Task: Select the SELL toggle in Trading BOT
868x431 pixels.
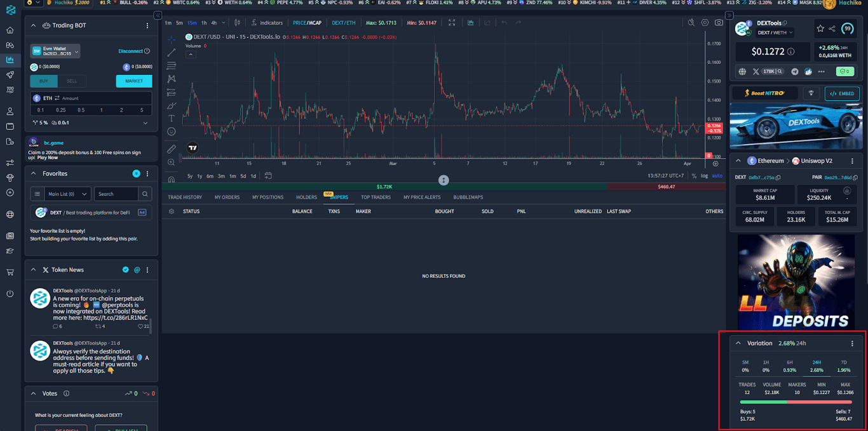Action: [x=72, y=81]
